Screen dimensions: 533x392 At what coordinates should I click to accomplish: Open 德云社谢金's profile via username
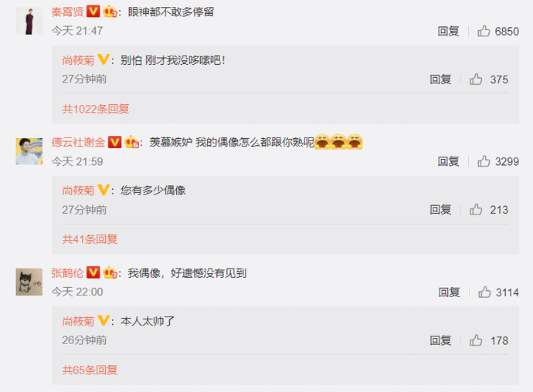78,142
